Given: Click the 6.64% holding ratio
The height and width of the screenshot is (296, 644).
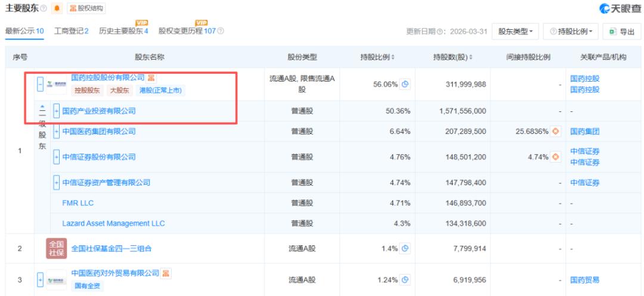Looking at the screenshot, I should pos(401,132).
